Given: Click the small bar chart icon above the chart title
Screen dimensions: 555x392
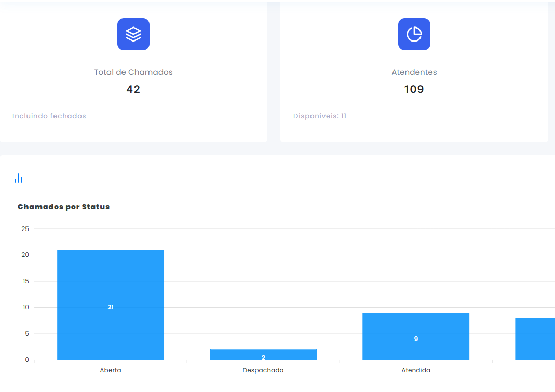Looking at the screenshot, I should click(19, 179).
